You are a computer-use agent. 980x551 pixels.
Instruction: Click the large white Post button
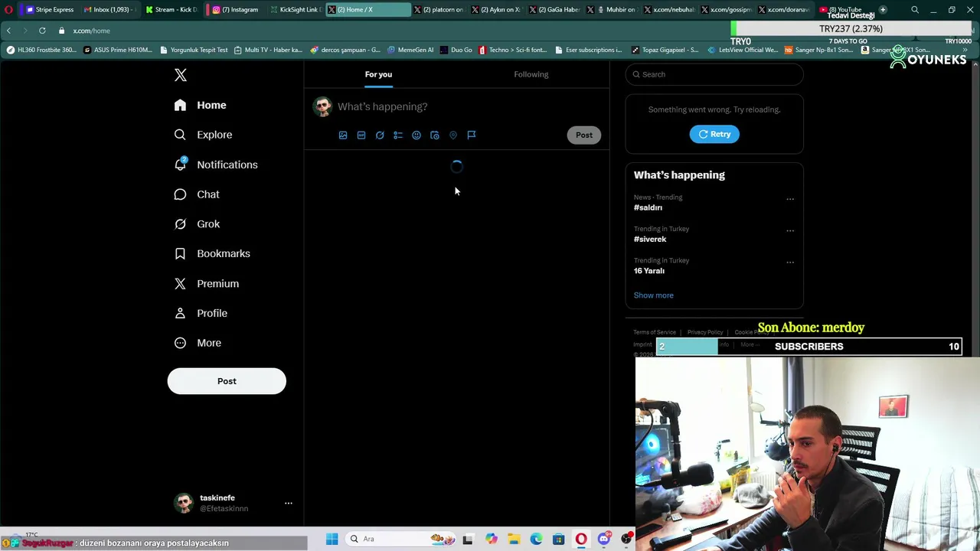coord(227,381)
